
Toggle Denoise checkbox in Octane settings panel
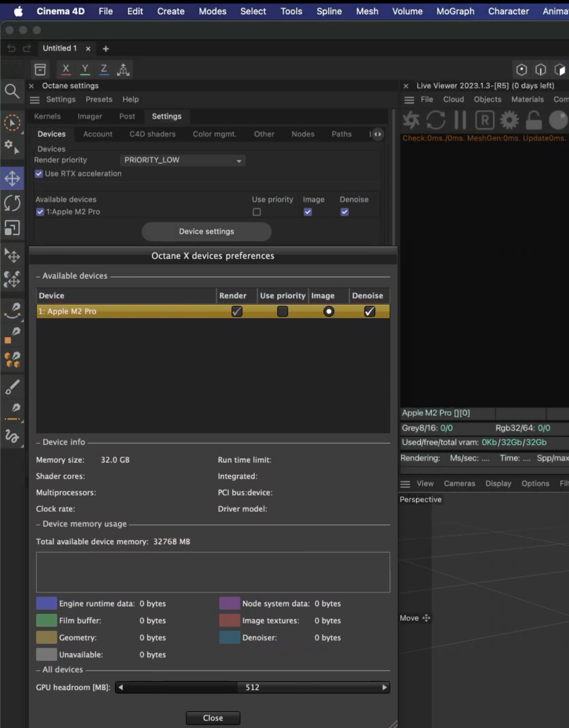[345, 212]
